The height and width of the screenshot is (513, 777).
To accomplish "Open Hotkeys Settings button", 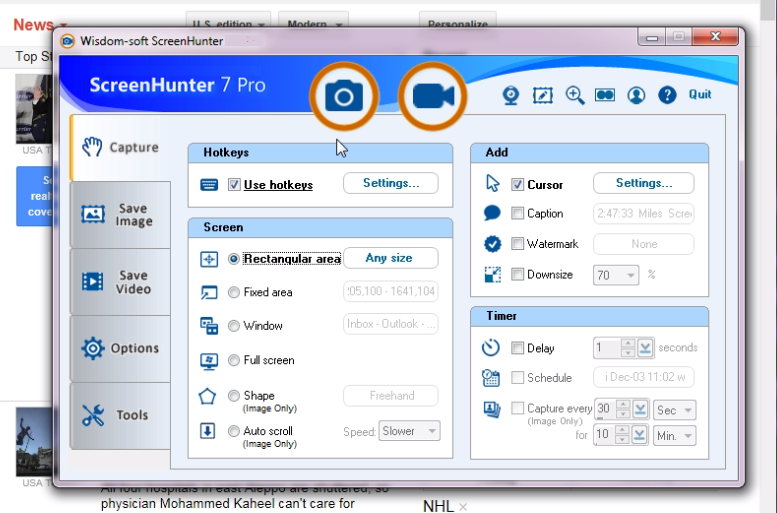I will 390,183.
